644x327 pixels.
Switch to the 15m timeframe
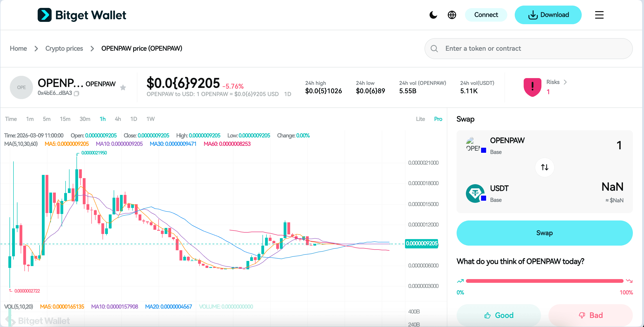click(x=65, y=119)
